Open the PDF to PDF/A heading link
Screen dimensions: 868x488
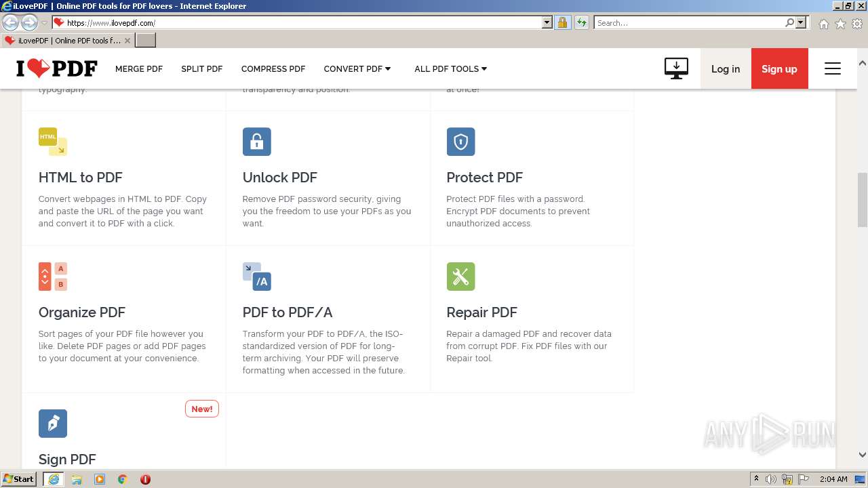coord(288,312)
